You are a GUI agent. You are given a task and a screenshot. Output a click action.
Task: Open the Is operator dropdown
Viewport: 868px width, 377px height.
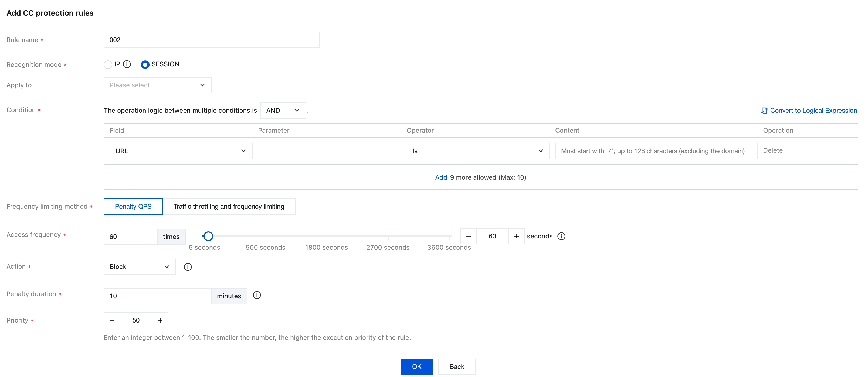coord(477,151)
